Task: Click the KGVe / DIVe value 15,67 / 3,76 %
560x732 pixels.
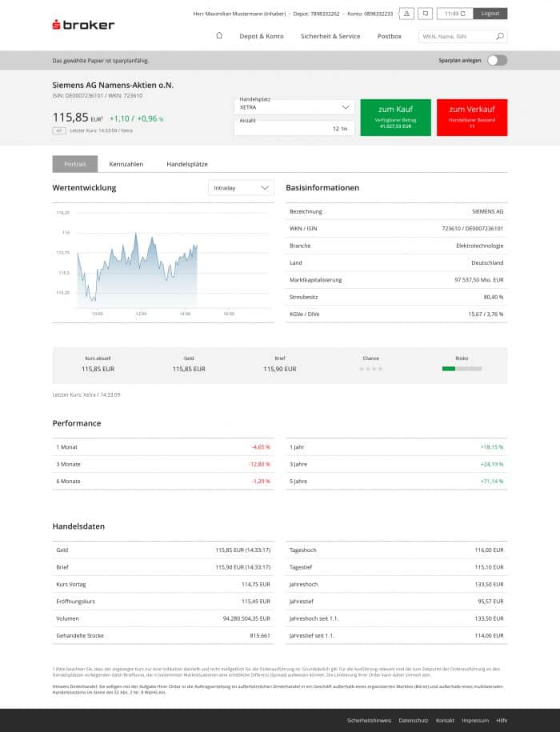Action: click(486, 314)
